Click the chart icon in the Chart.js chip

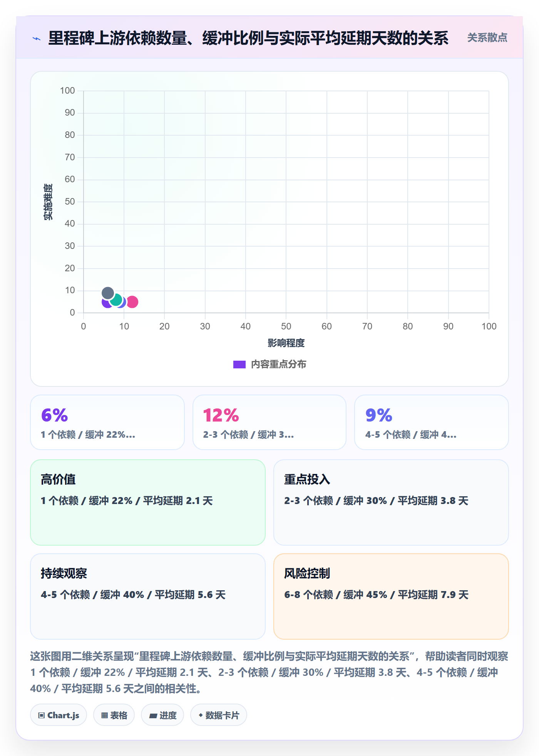click(42, 716)
